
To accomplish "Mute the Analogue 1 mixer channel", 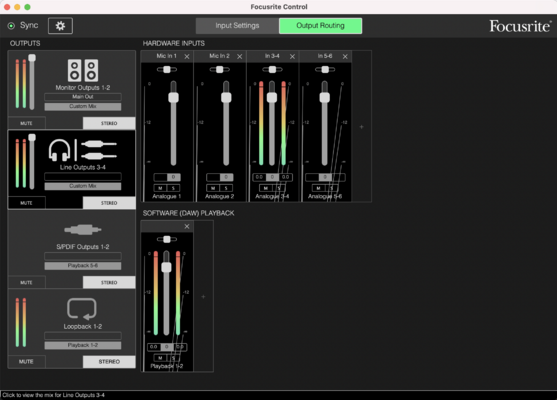I will tap(160, 188).
